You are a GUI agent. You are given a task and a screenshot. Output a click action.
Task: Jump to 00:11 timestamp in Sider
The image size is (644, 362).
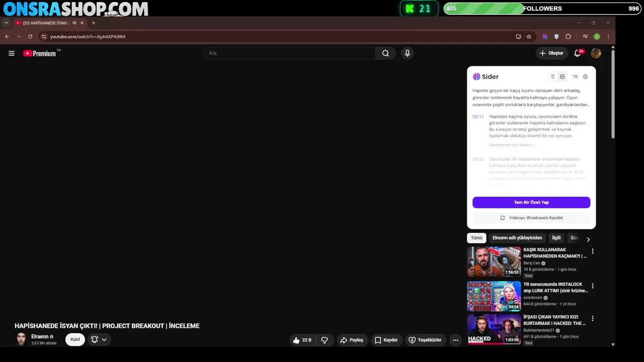[478, 117]
